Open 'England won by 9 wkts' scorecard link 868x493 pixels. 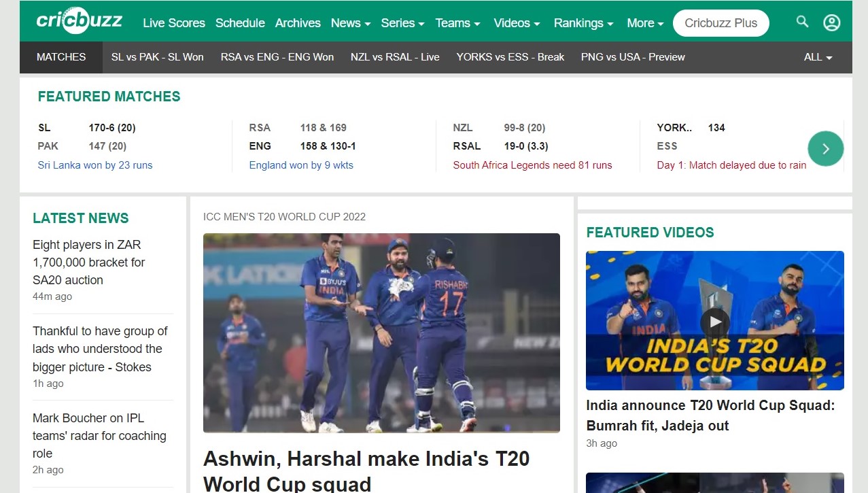[301, 165]
